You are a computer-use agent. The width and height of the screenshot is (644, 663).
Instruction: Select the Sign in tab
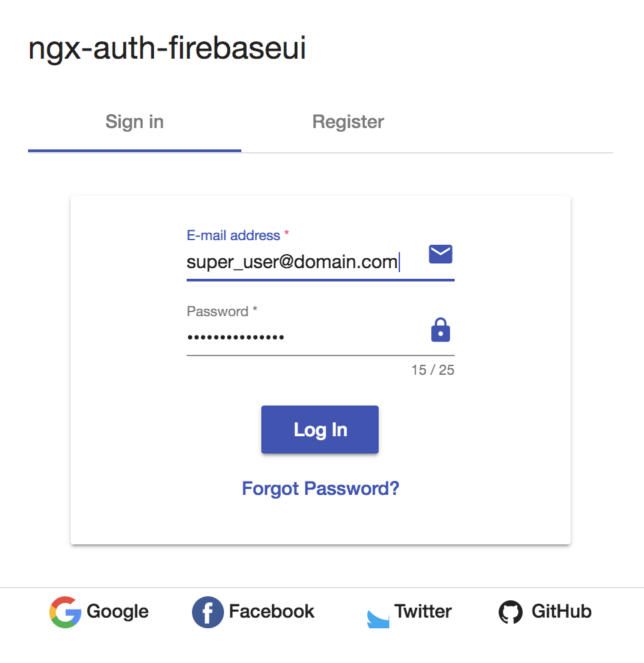134,121
